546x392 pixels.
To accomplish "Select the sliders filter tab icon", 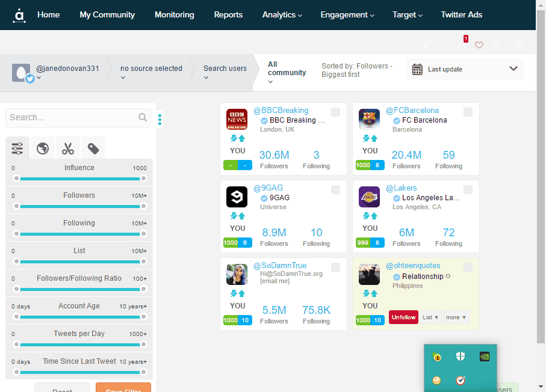I will tap(17, 149).
